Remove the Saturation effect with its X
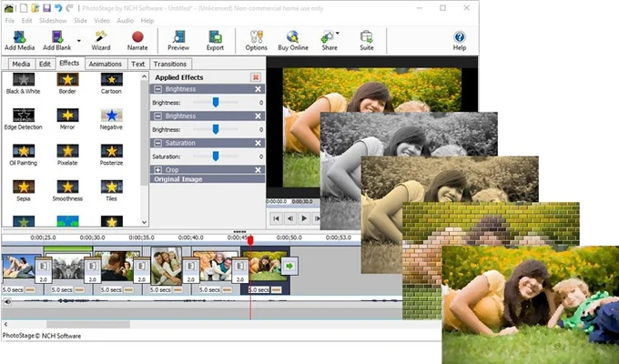 click(x=258, y=143)
